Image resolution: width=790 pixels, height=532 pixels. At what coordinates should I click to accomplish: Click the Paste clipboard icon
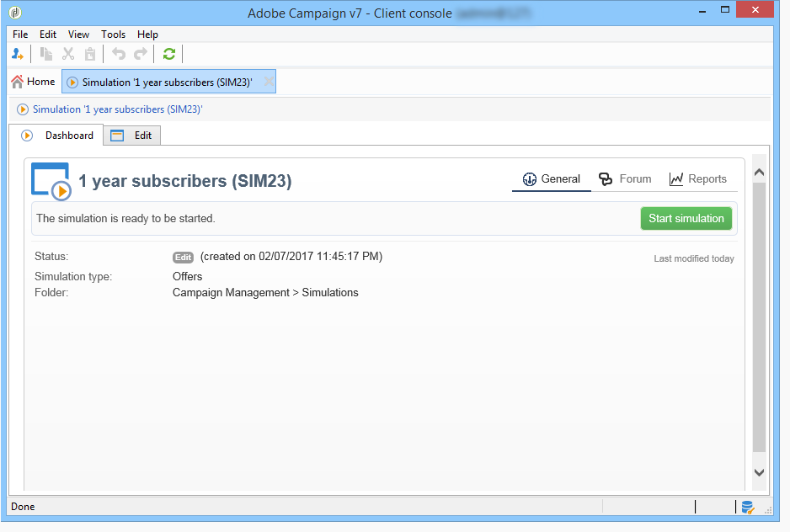pyautogui.click(x=89, y=54)
